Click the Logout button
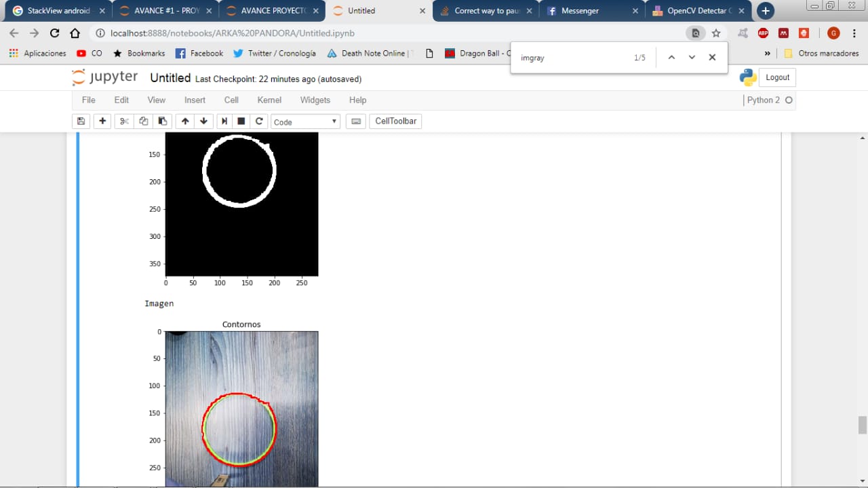 coord(777,77)
